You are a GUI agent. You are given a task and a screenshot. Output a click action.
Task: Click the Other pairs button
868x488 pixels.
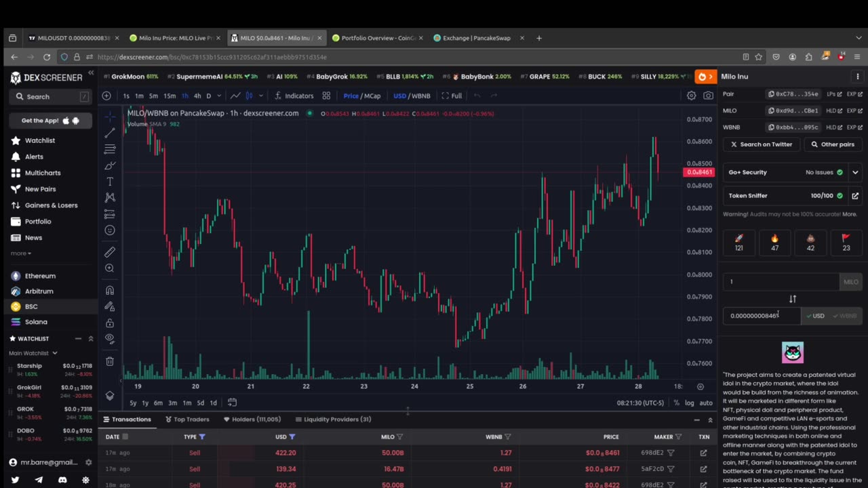833,144
